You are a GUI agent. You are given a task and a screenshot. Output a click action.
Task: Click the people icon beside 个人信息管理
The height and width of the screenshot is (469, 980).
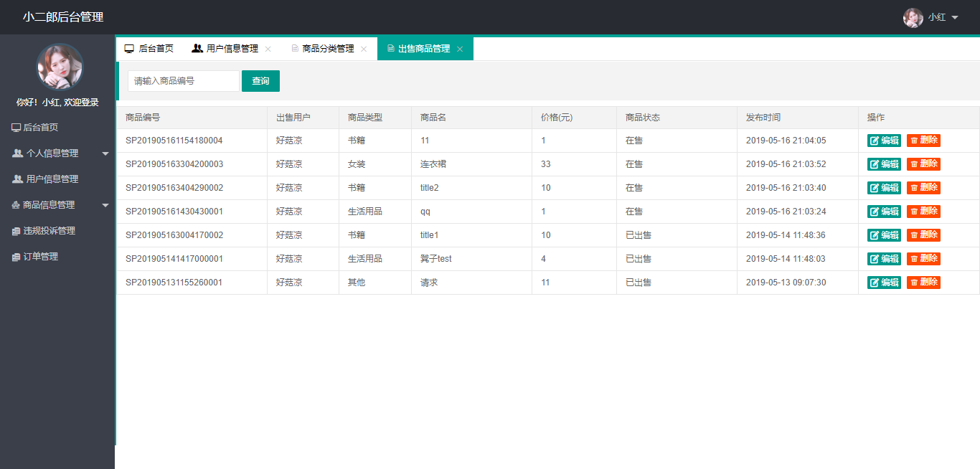coord(17,153)
